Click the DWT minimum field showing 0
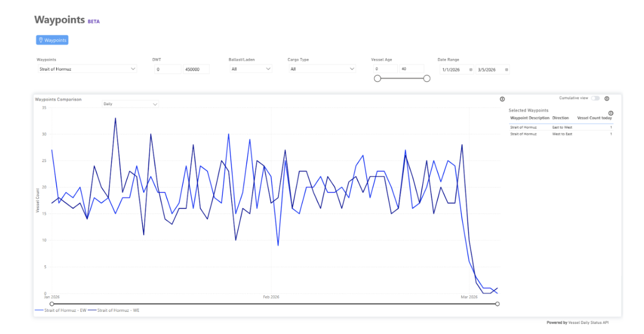The height and width of the screenshot is (334, 644). point(167,69)
